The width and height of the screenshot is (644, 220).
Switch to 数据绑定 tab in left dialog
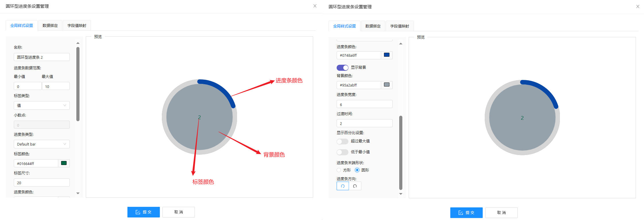click(x=50, y=25)
